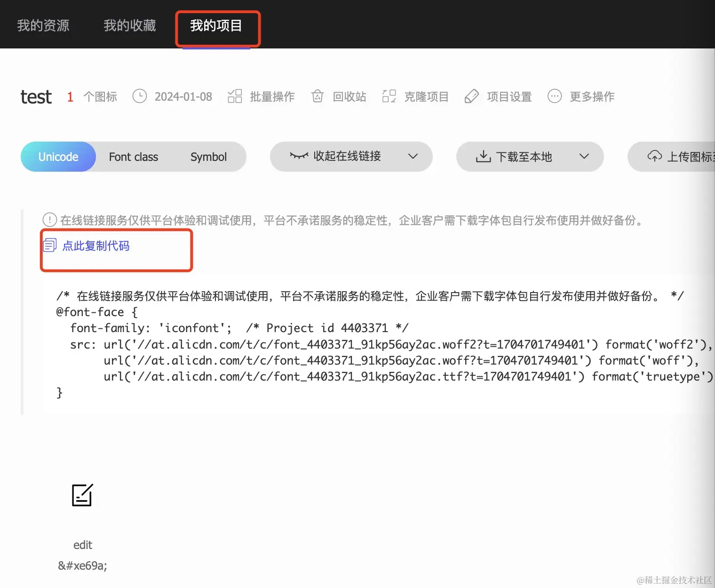Click the clock icon beside 2024-01-08
Screen dimensions: 715x588
(x=140, y=96)
